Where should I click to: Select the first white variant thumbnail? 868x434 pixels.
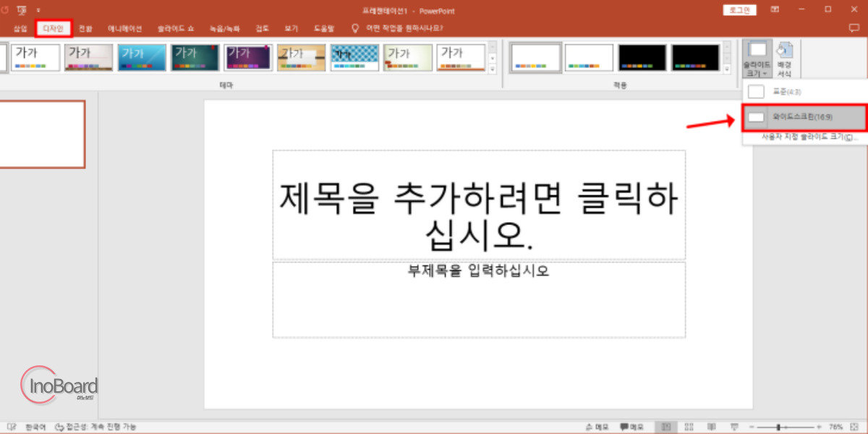536,57
